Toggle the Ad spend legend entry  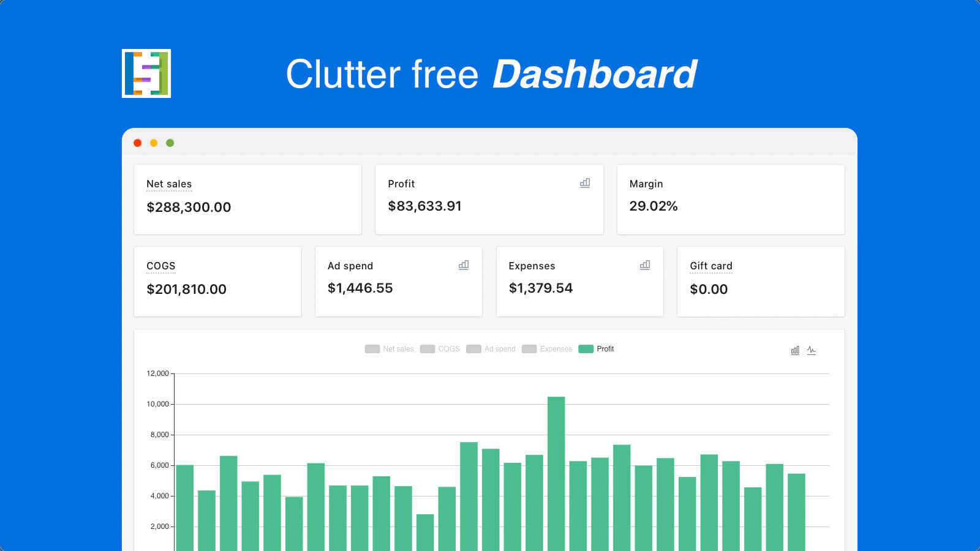coord(491,348)
